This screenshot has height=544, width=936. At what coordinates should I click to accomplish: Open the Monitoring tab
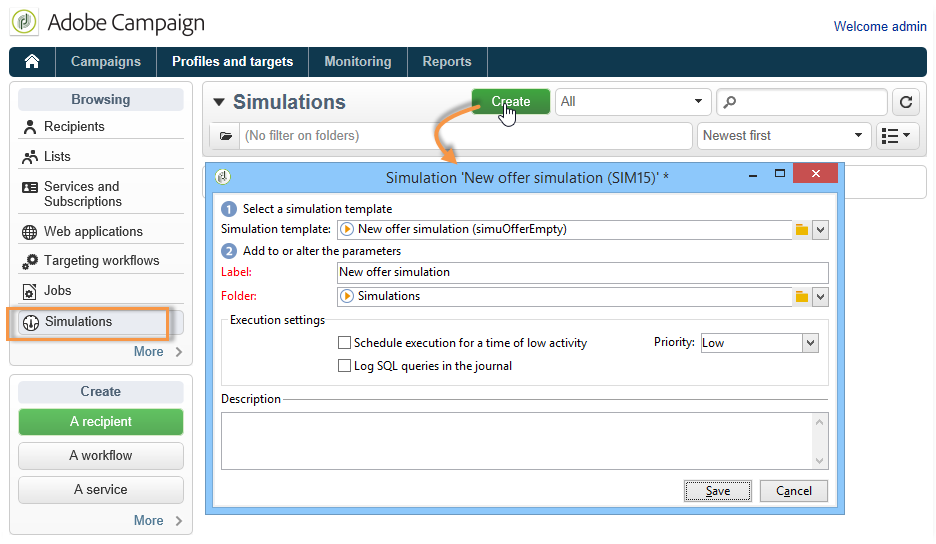click(358, 62)
